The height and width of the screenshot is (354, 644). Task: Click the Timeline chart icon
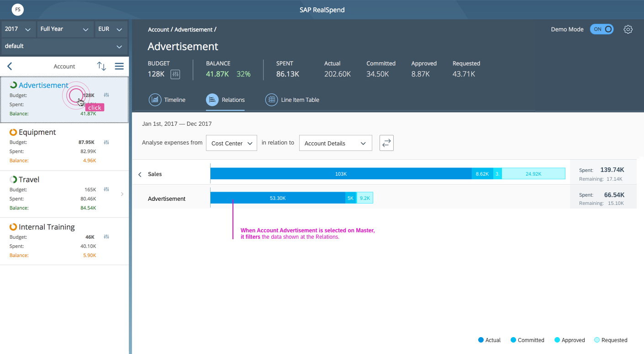155,100
